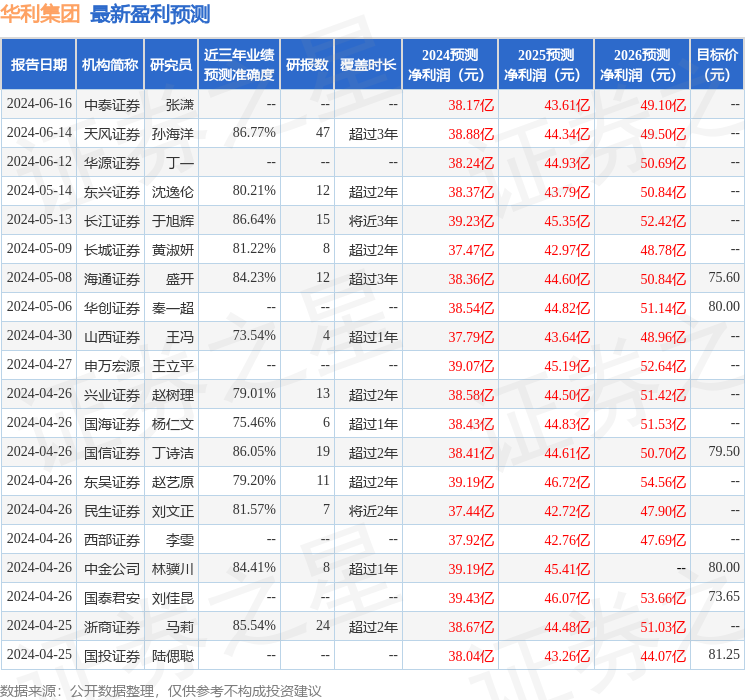Click analyst name 于旭辉
The height and width of the screenshot is (700, 745).
pyautogui.click(x=173, y=221)
